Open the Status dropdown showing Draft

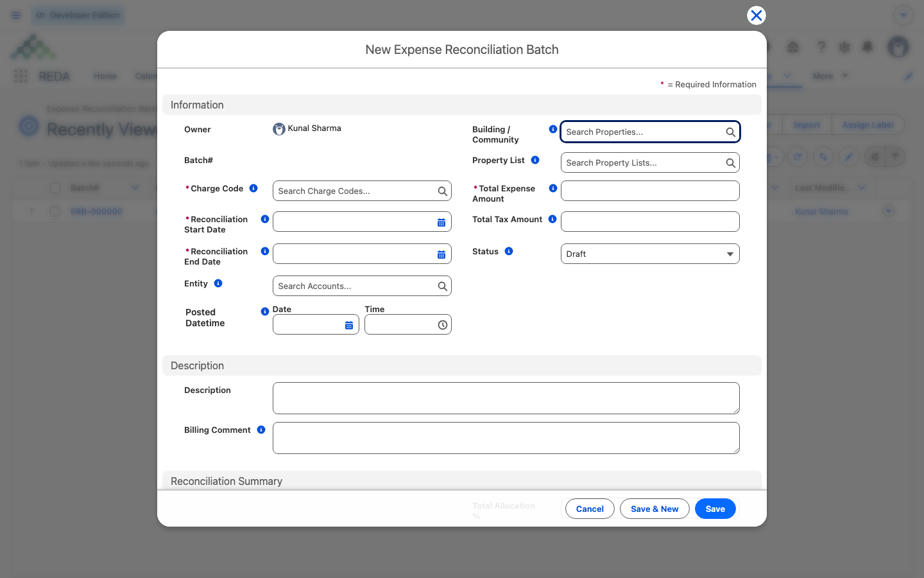point(650,254)
